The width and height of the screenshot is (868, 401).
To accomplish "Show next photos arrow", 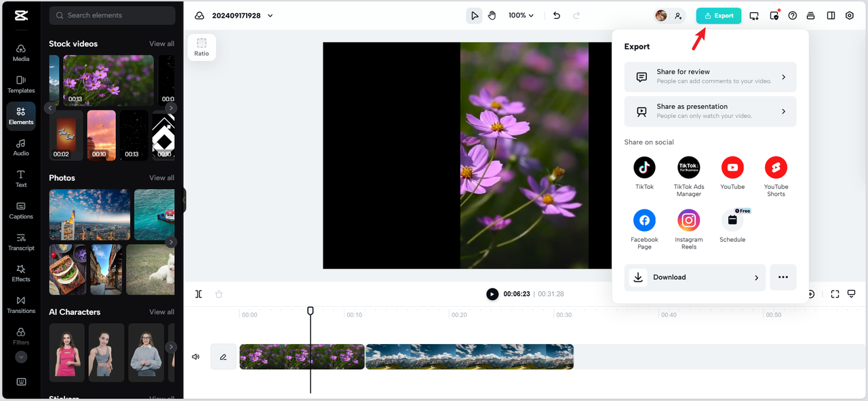I will pyautogui.click(x=171, y=242).
